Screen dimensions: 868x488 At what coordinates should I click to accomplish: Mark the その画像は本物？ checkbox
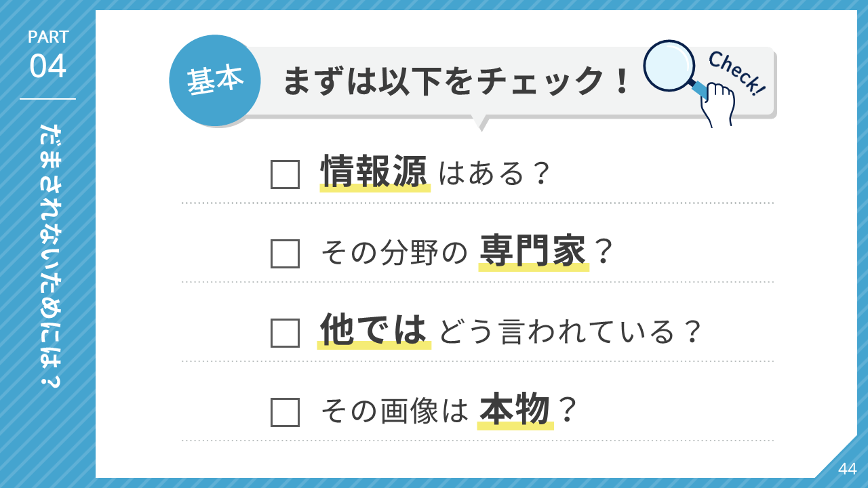(285, 412)
